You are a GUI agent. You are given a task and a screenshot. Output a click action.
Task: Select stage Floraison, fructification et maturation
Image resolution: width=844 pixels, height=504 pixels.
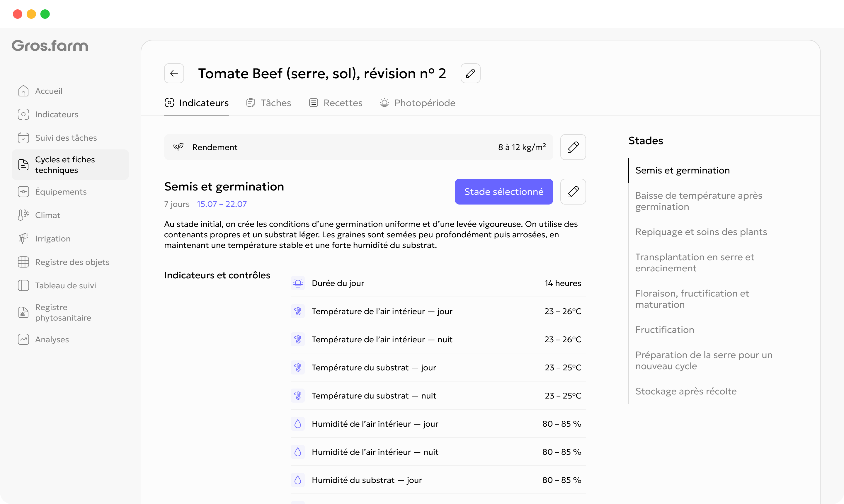click(x=692, y=299)
